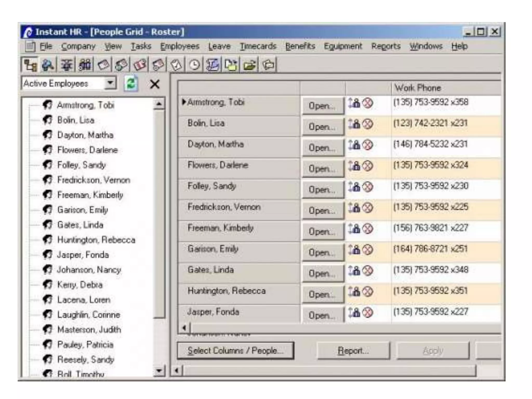Click the Select Columns / People button
The width and height of the screenshot is (532, 399).
point(235,351)
